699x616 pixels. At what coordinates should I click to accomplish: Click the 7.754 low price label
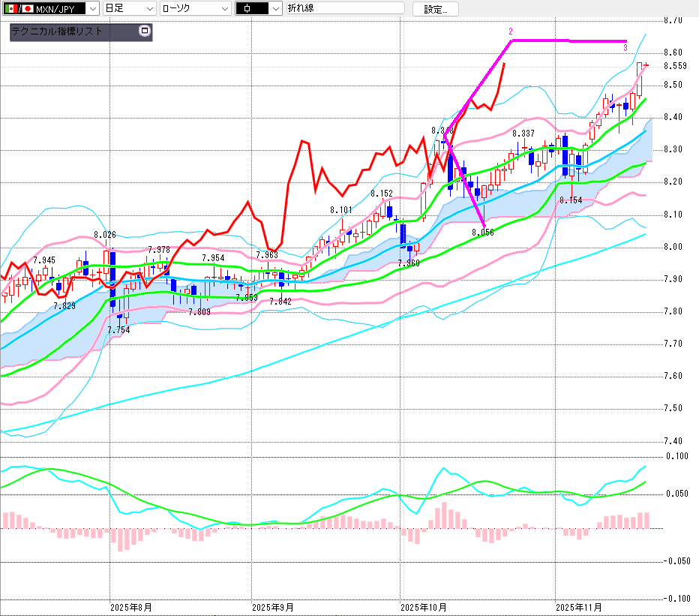pos(118,330)
